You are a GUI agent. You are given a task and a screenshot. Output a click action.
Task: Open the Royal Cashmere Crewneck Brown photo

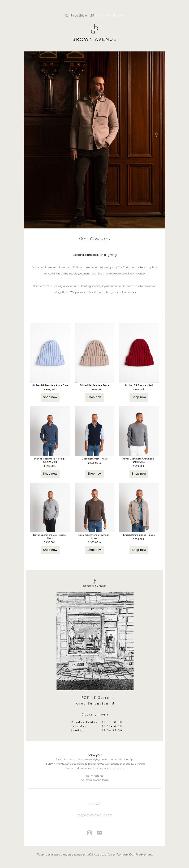(x=94, y=507)
